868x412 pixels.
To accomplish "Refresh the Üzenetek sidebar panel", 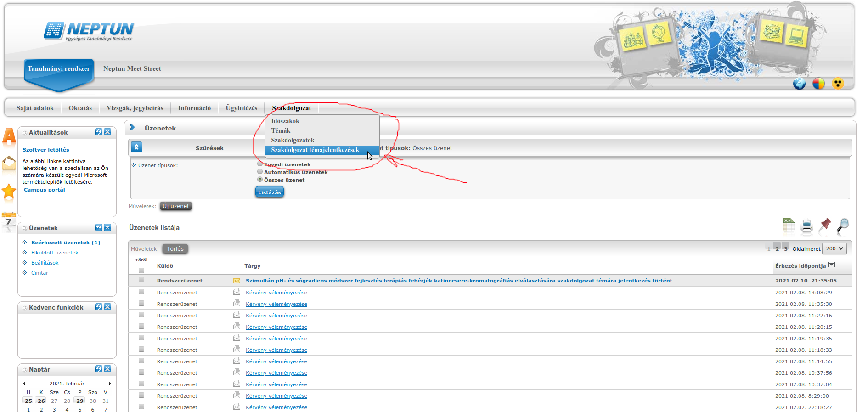I will point(99,228).
